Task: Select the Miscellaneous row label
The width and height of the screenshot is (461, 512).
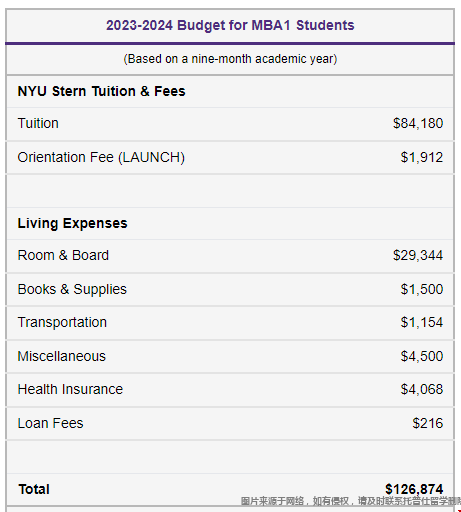Action: (x=62, y=356)
